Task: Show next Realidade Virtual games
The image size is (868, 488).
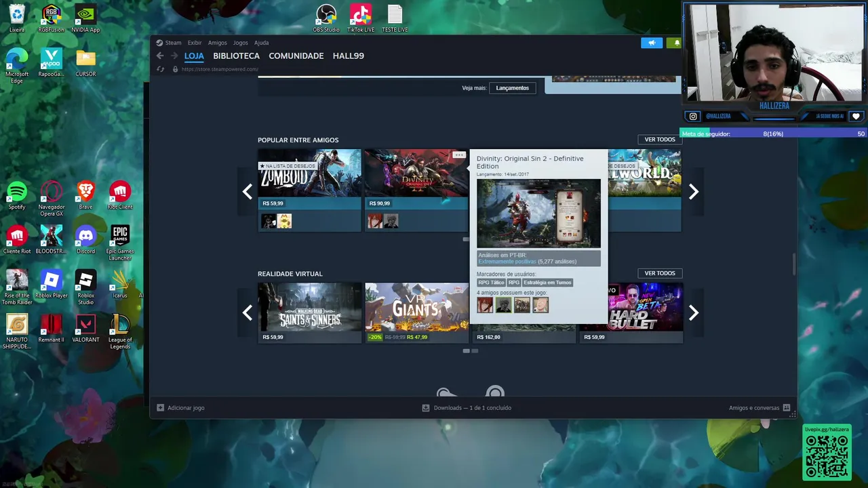Action: (693, 312)
